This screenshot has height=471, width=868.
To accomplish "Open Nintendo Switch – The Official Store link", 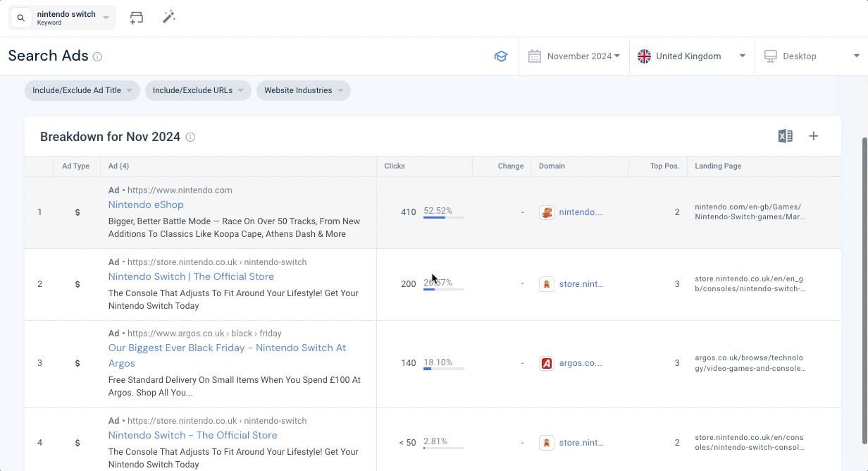I will [192, 435].
